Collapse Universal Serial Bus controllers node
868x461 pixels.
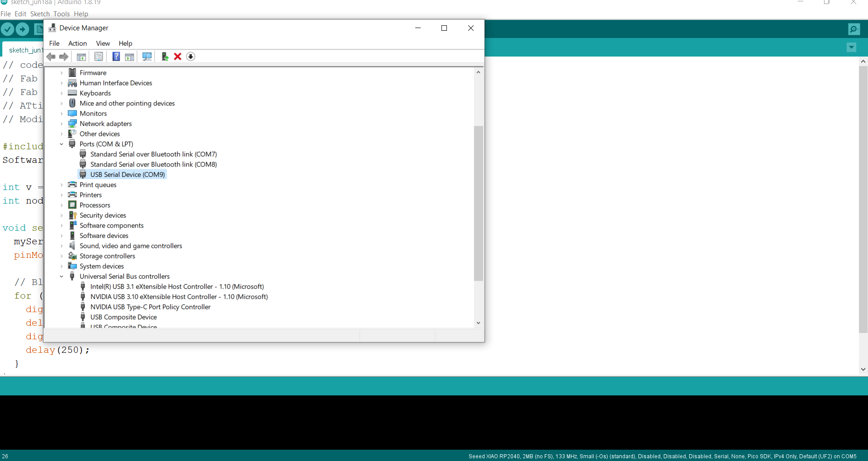pos(62,276)
